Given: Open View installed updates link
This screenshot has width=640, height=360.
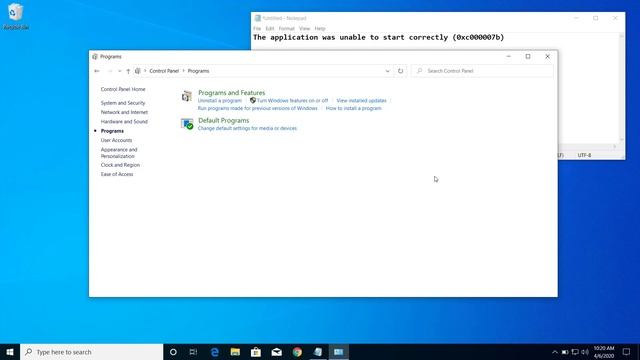Looking at the screenshot, I should coord(361,100).
